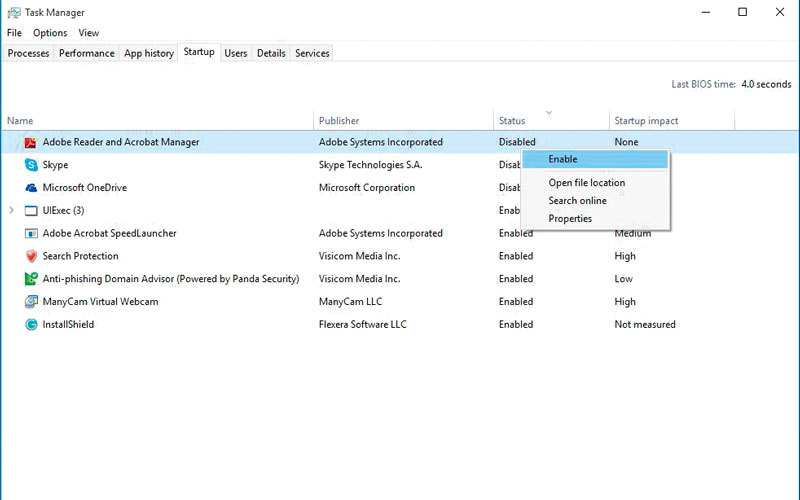Screen dimensions: 800x500
Task: Select Search online in the context menu
Action: pyautogui.click(x=577, y=201)
